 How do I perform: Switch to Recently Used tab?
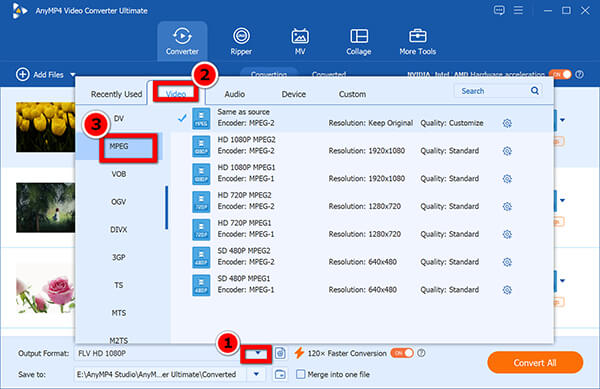tap(116, 94)
